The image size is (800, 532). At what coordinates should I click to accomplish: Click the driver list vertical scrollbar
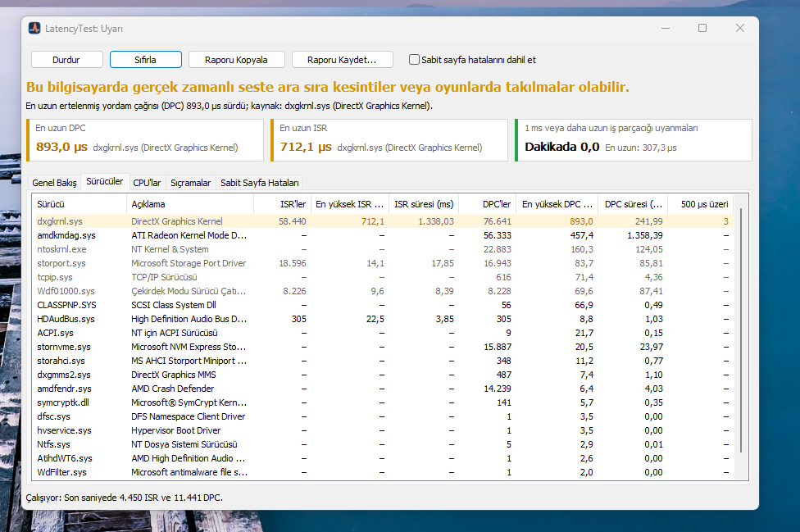coord(741,330)
